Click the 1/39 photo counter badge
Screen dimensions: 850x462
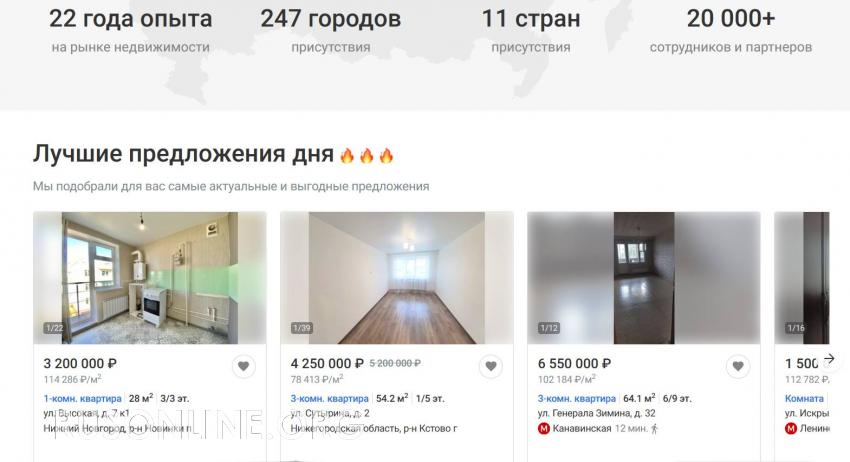click(x=301, y=328)
